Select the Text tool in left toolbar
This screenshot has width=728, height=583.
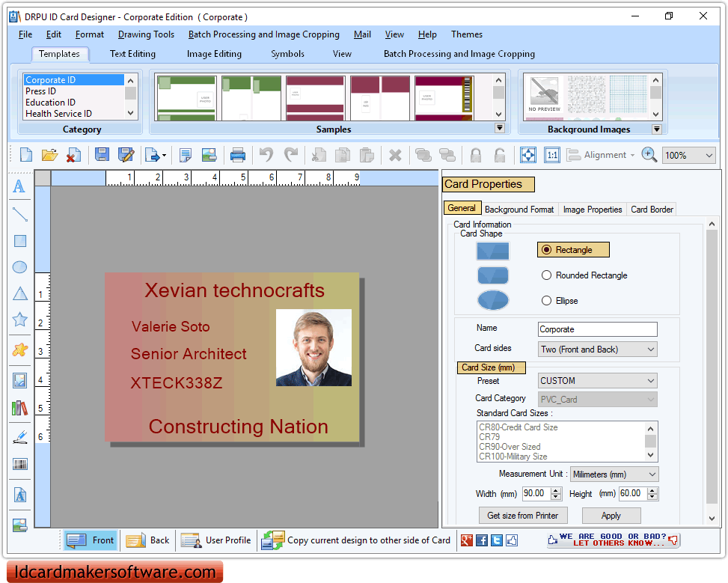19,187
